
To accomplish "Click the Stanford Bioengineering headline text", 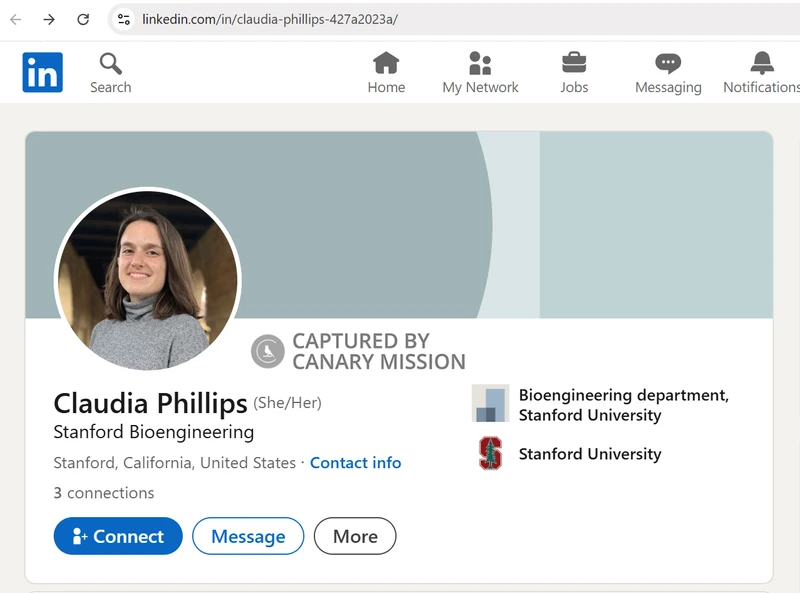I will coord(154,432).
